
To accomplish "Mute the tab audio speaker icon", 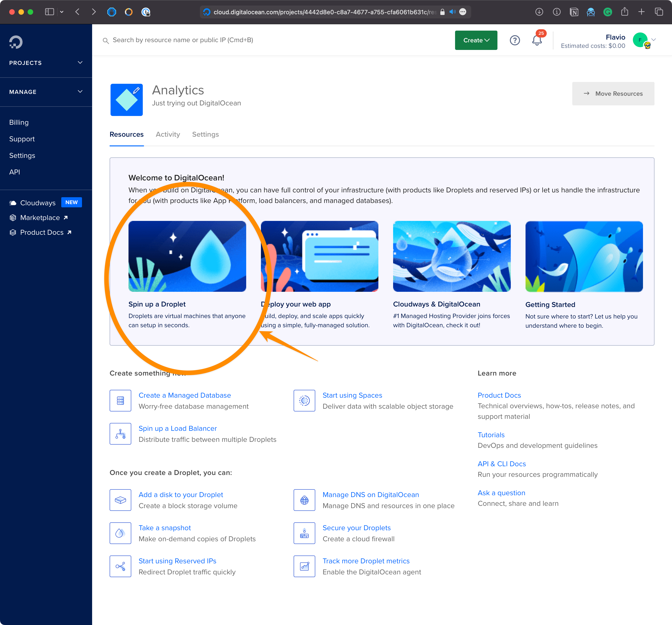I will [452, 12].
